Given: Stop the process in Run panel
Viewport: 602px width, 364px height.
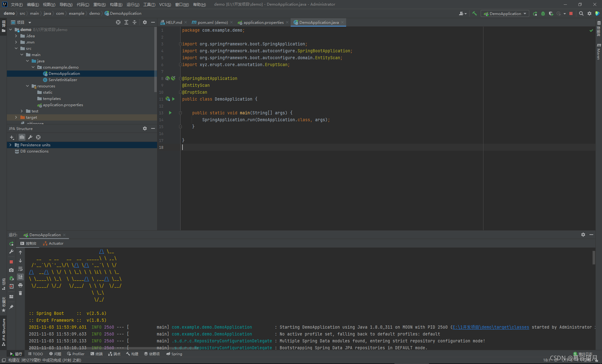Looking at the screenshot, I should [11, 262].
